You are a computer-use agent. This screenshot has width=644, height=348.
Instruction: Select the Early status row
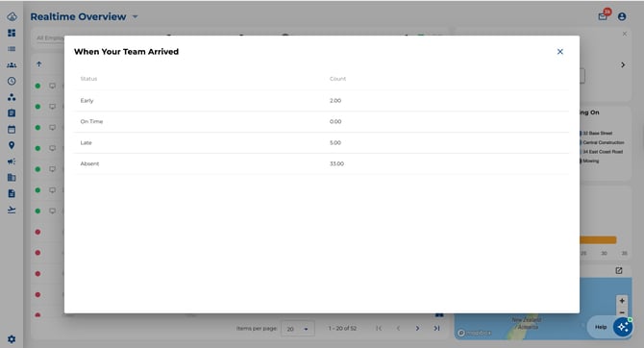tap(322, 101)
